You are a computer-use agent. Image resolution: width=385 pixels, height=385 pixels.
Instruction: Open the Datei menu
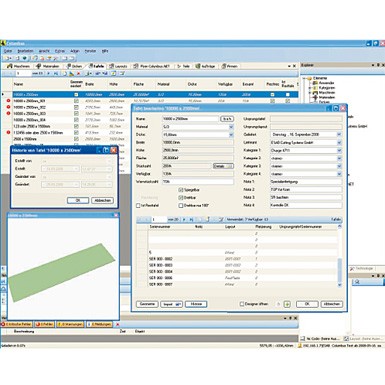7,51
